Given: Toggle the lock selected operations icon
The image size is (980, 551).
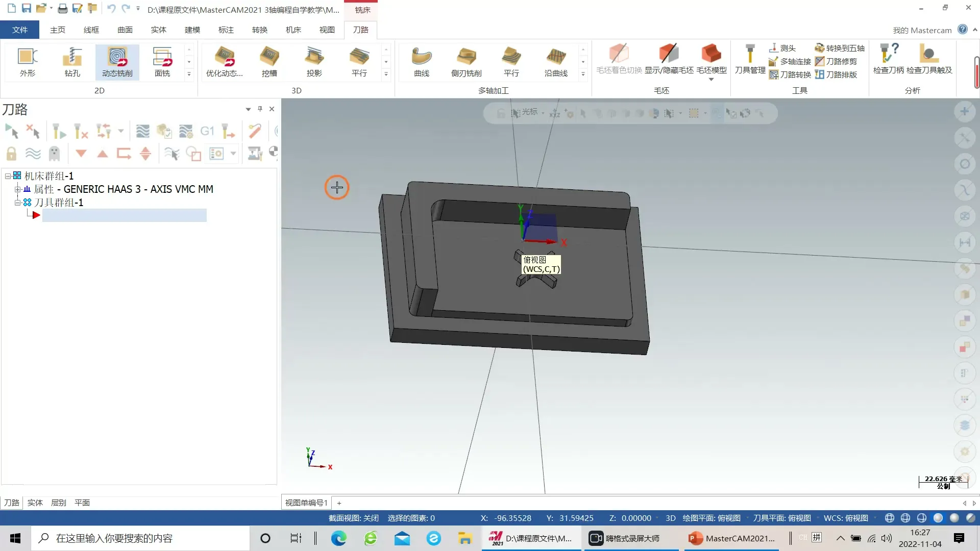Looking at the screenshot, I should pos(11,154).
